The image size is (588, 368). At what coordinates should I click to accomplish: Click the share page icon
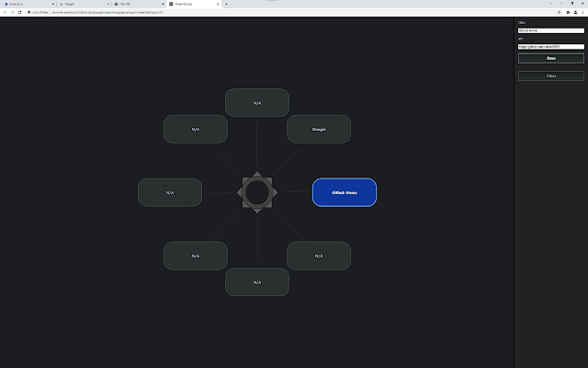click(x=559, y=12)
